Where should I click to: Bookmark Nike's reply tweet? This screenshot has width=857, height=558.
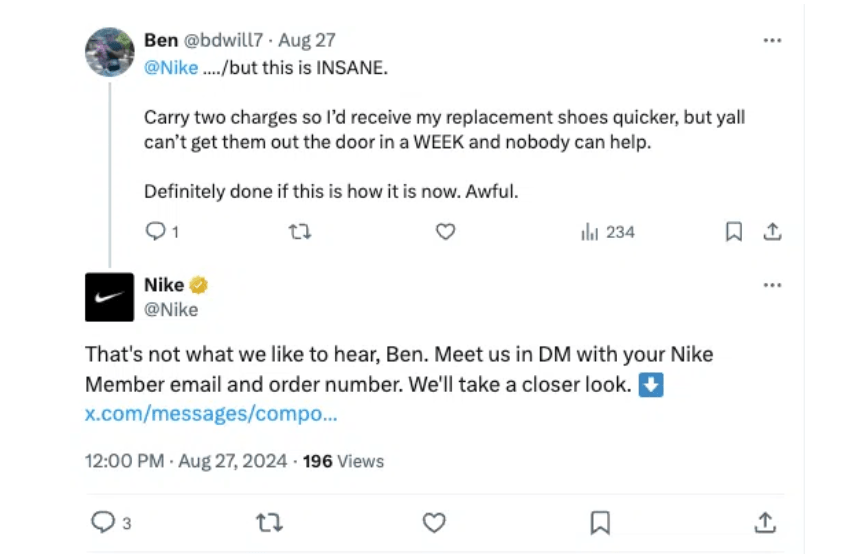(x=600, y=522)
